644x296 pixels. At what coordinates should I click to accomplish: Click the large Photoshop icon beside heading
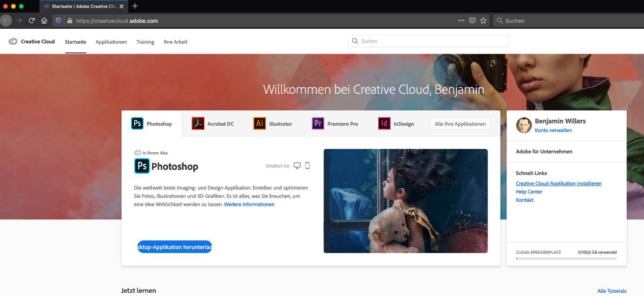click(142, 166)
